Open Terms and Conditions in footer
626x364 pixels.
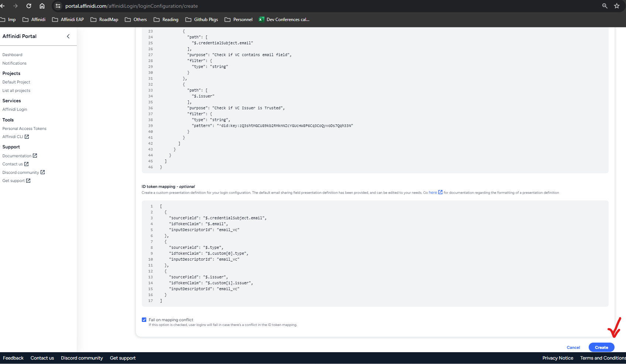pos(603,358)
